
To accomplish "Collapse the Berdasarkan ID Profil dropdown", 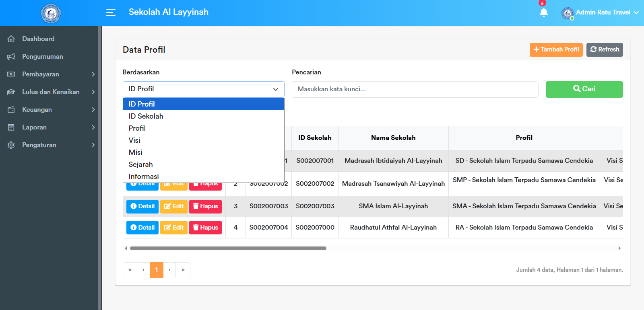I will click(203, 89).
